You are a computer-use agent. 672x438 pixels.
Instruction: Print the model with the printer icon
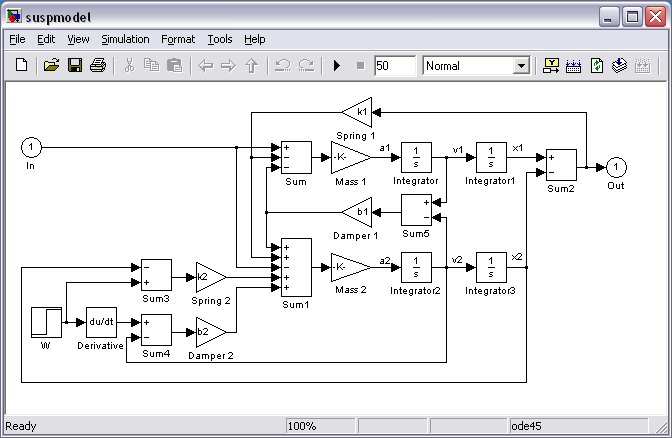(97, 65)
